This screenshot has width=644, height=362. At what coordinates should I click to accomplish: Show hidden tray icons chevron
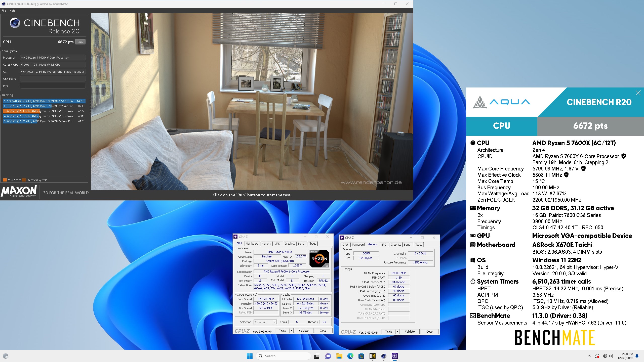(589, 356)
